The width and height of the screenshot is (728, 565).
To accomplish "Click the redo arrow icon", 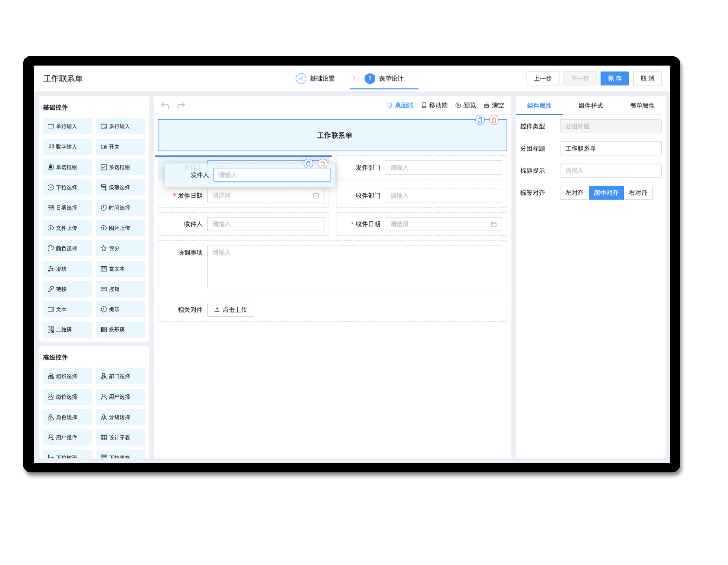I will coord(181,106).
